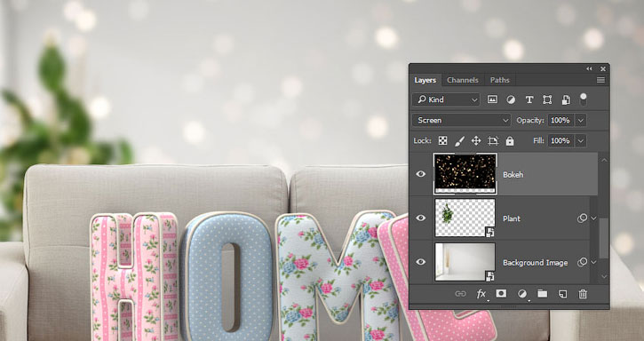Hide the Bokeh layer
Viewport: 644px width, 341px height.
pyautogui.click(x=420, y=174)
